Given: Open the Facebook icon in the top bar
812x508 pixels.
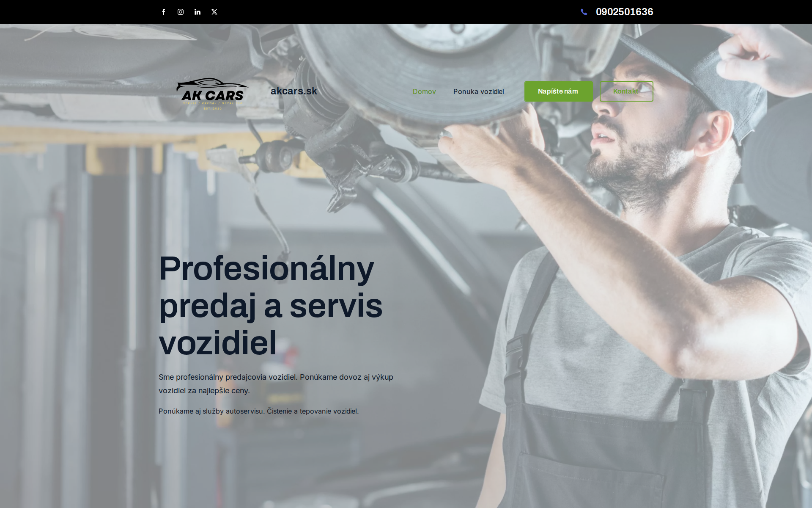Looking at the screenshot, I should pos(163,12).
